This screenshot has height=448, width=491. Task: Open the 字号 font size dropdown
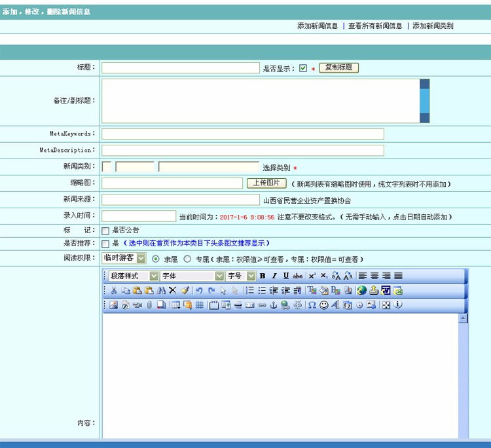(241, 276)
